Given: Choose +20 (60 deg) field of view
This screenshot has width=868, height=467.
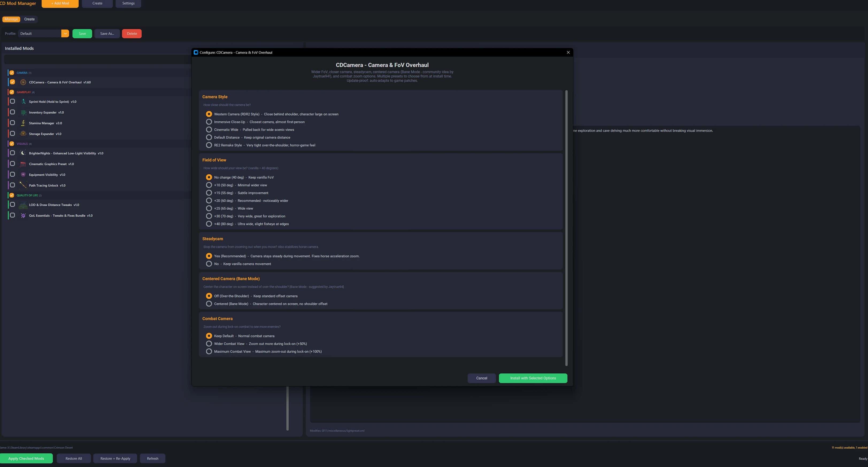Looking at the screenshot, I should tap(209, 200).
